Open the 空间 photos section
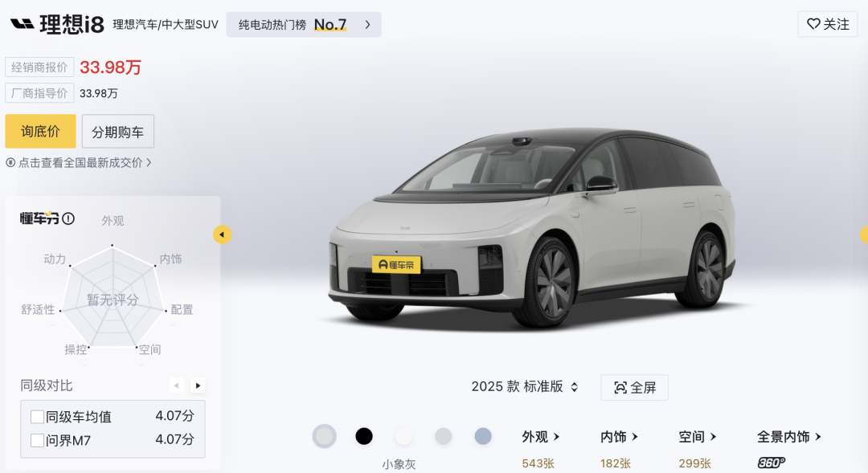This screenshot has height=473, width=868. pos(698,437)
